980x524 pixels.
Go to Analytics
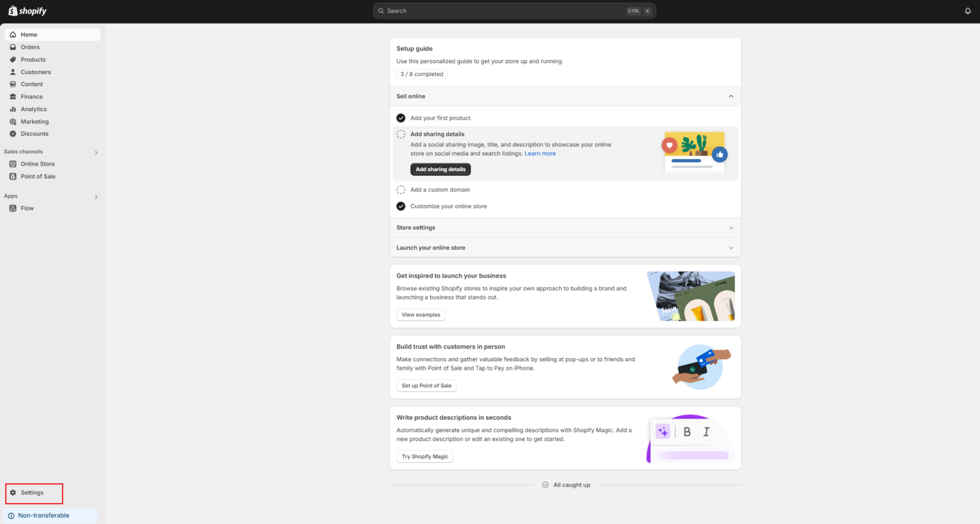33,109
